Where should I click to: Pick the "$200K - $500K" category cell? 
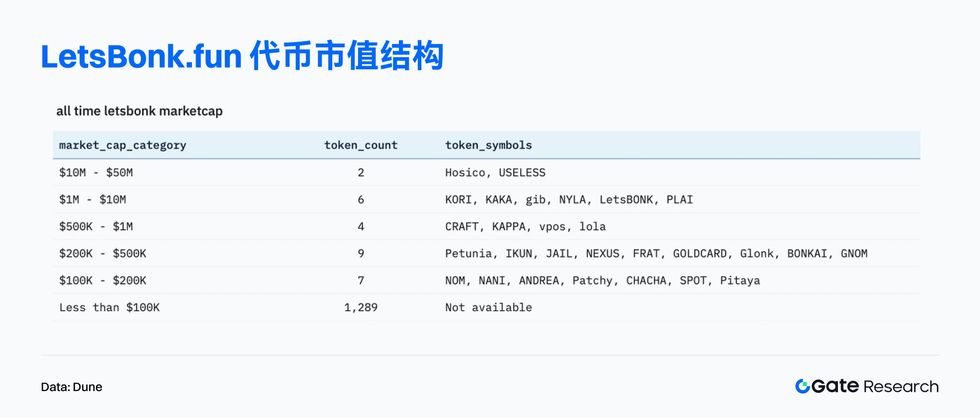point(103,253)
